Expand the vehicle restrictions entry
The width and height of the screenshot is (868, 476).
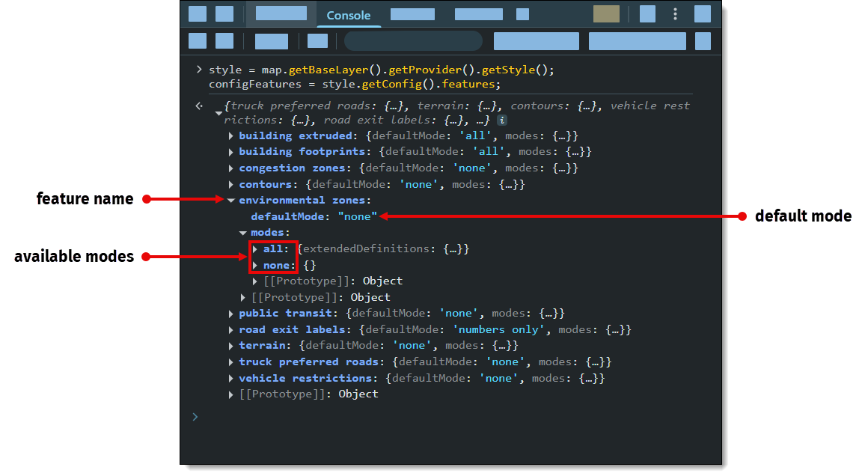click(230, 379)
